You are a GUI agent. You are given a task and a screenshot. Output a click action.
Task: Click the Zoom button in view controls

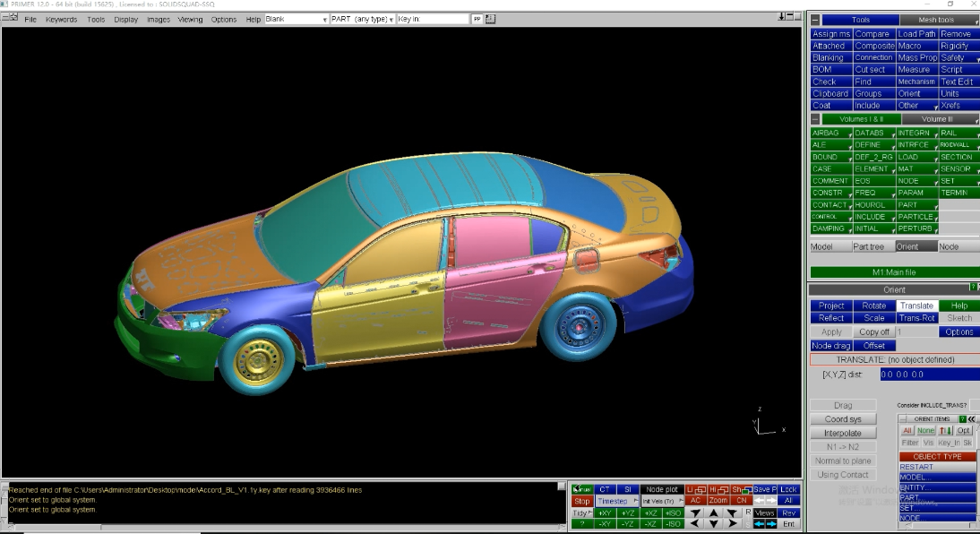click(718, 501)
